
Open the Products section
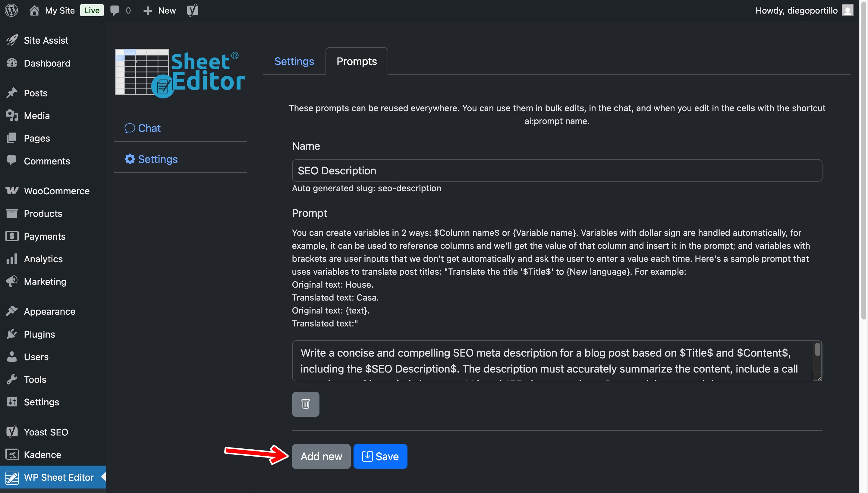pos(42,213)
